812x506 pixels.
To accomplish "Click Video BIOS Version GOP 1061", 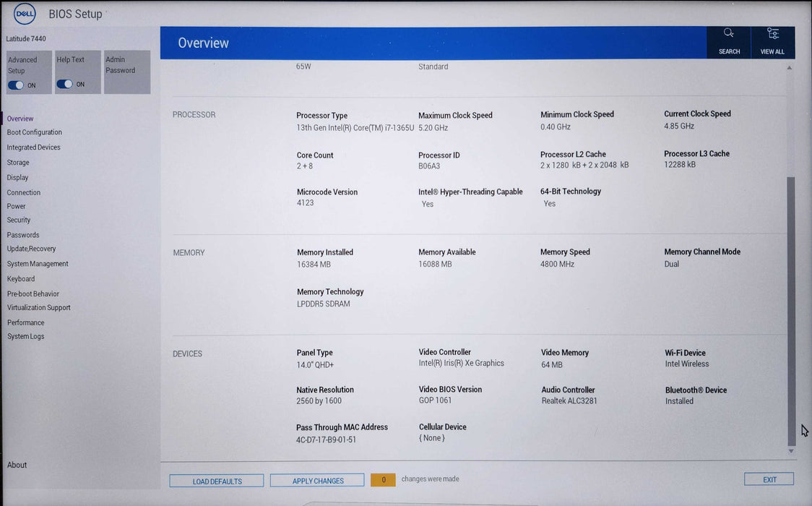I will click(x=435, y=400).
